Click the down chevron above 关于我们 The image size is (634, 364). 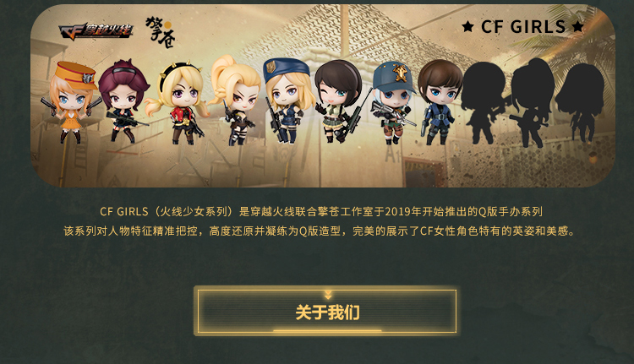click(328, 295)
